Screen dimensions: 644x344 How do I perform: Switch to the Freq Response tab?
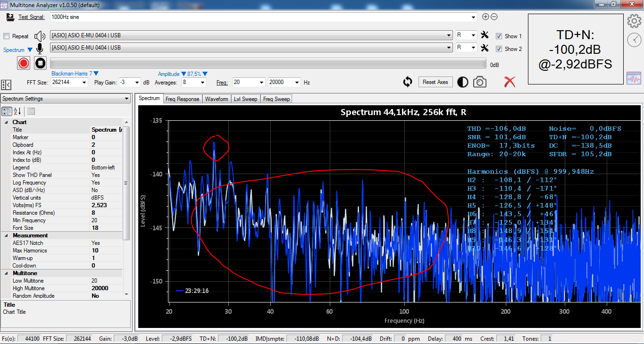(183, 99)
